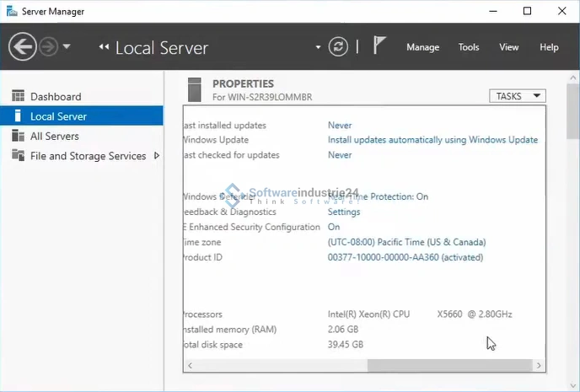580x392 pixels.
Task: Click the All Servers icon
Action: [x=17, y=136]
